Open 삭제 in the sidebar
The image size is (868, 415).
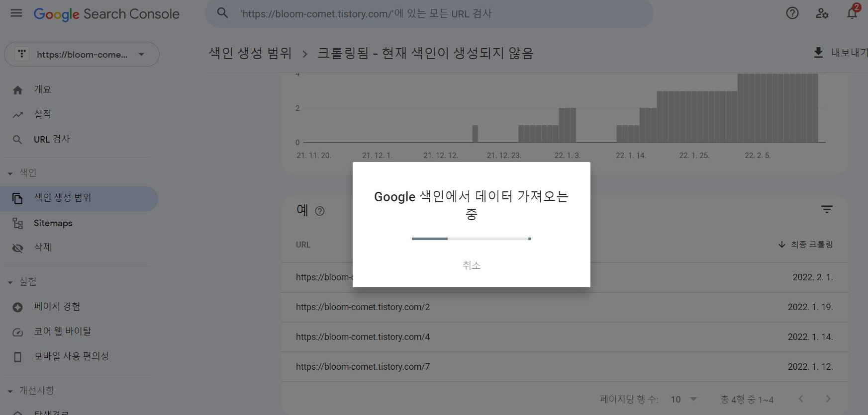pos(80,248)
